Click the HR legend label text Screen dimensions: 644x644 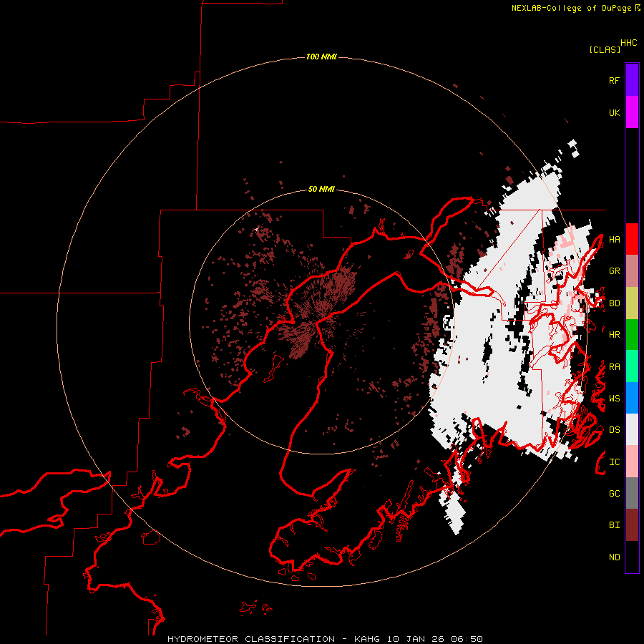[x=614, y=335]
